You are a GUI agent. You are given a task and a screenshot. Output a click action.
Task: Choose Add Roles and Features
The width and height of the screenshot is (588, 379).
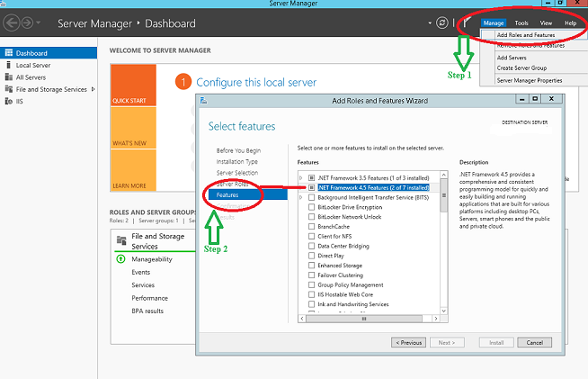[526, 35]
